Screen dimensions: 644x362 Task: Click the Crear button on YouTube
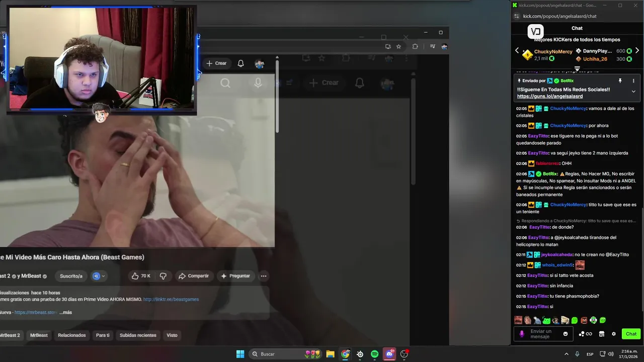coord(216,63)
